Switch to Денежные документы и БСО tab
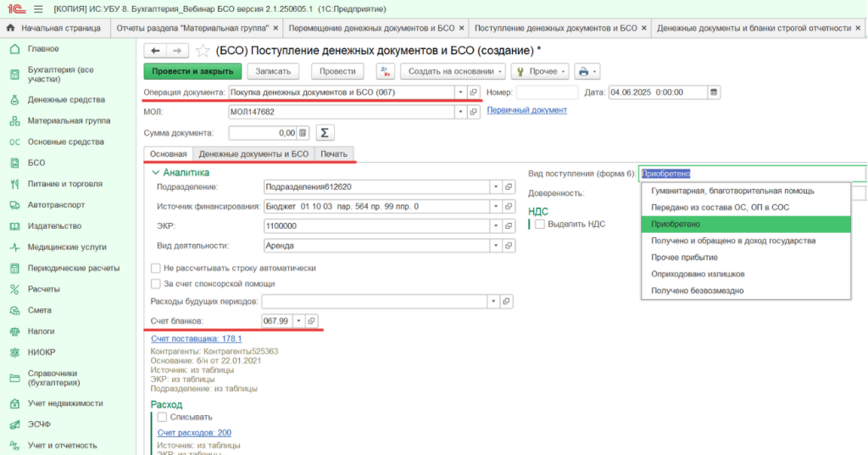868x455 pixels. tap(253, 154)
